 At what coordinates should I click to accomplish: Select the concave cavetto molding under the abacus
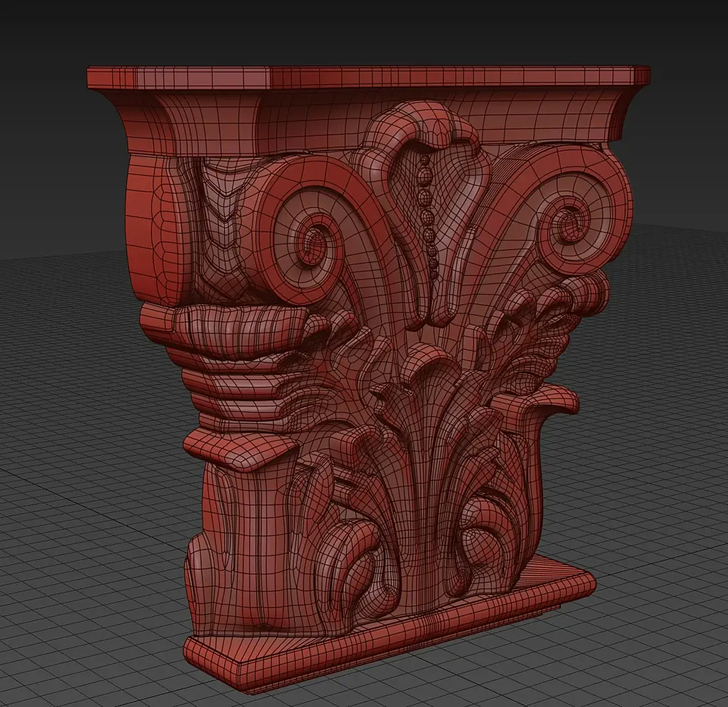(371, 119)
